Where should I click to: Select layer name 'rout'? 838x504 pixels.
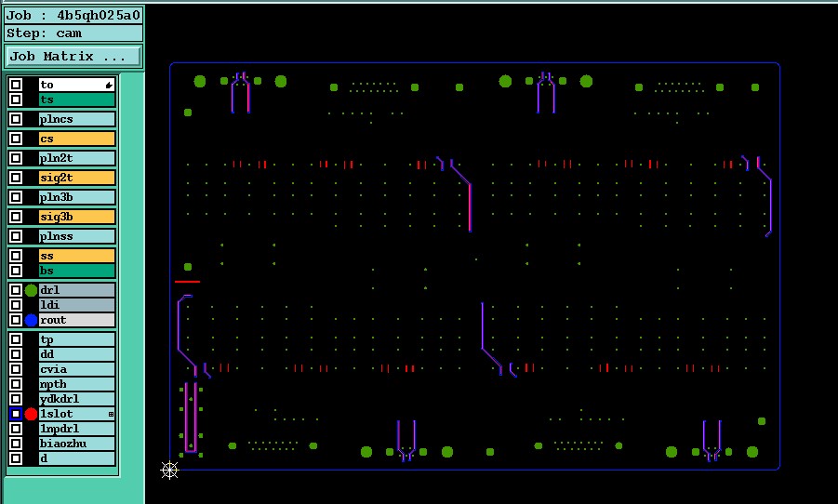76,320
